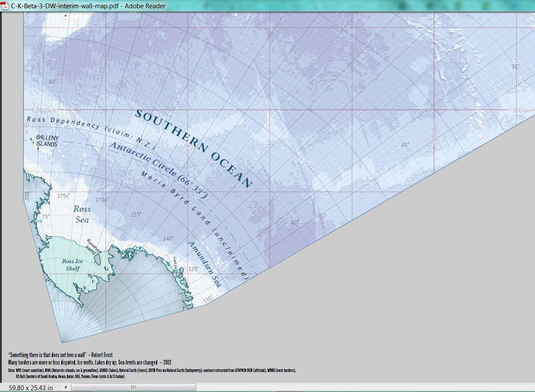Click the page size readout 59.80 x 25.43 in

[31, 388]
